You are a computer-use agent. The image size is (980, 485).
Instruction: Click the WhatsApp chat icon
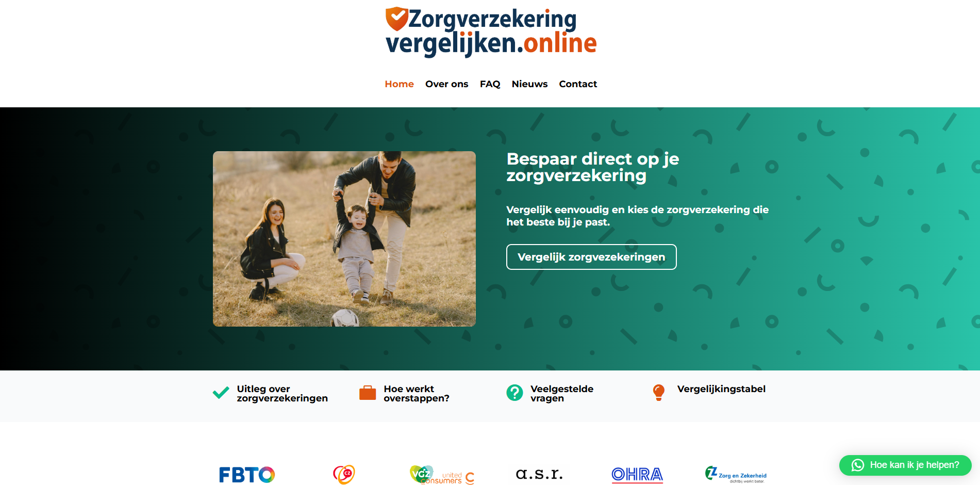pos(857,465)
